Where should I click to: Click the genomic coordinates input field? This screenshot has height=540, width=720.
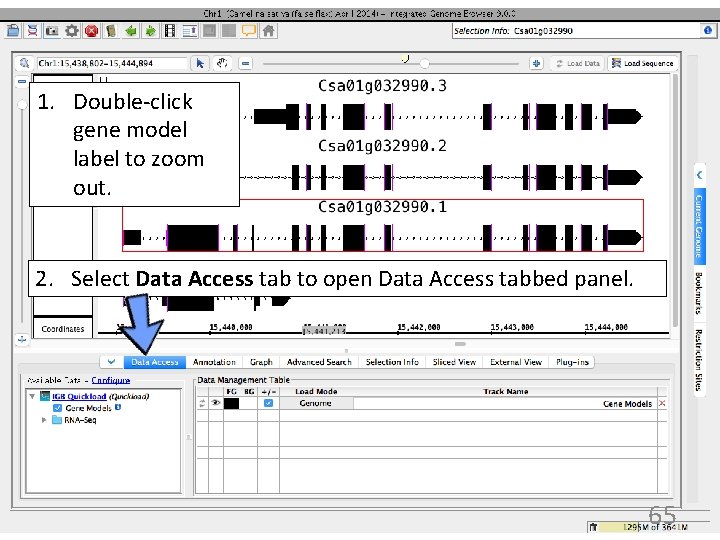(112, 63)
